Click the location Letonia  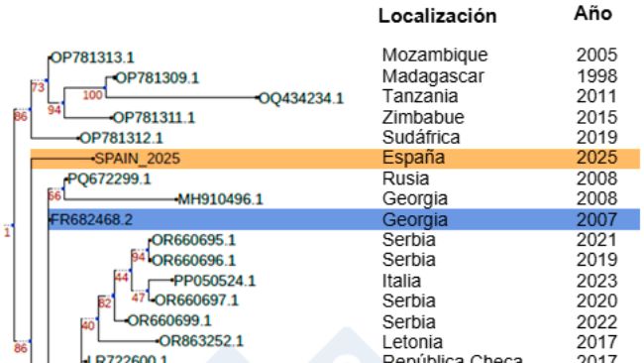[x=412, y=342]
